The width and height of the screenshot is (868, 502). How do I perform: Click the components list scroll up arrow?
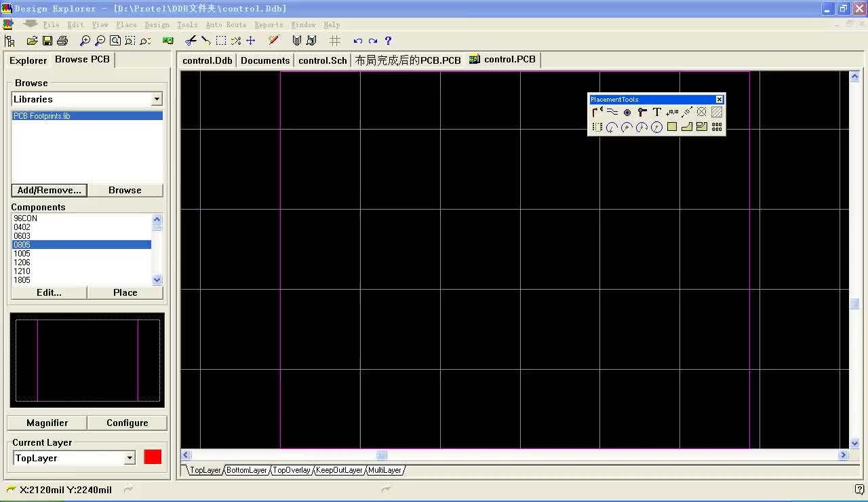[x=157, y=218]
